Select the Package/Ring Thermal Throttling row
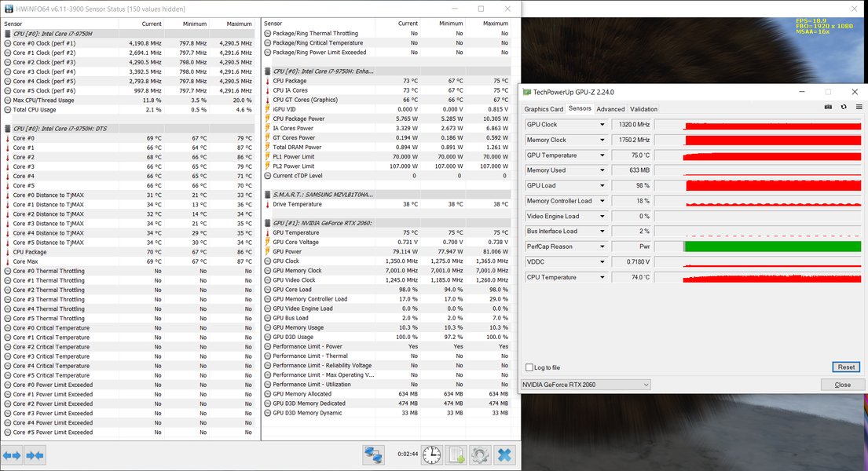Screen dimensions: 868x471 click(x=386, y=33)
